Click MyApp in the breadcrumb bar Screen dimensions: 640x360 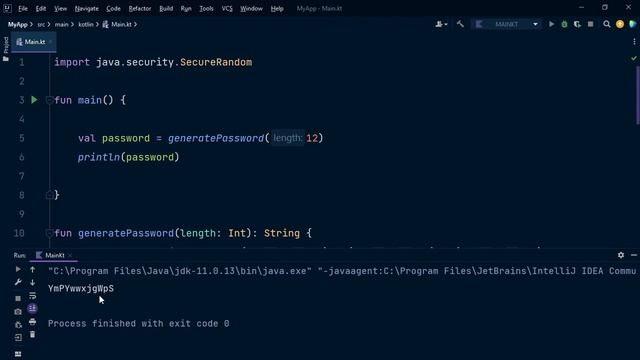[18, 24]
